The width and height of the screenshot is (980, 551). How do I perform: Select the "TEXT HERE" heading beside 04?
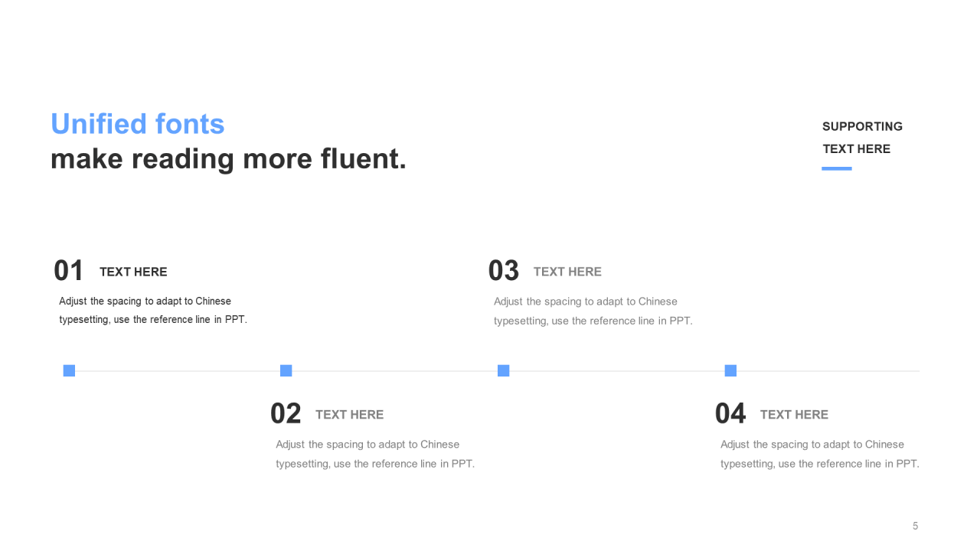(794, 415)
